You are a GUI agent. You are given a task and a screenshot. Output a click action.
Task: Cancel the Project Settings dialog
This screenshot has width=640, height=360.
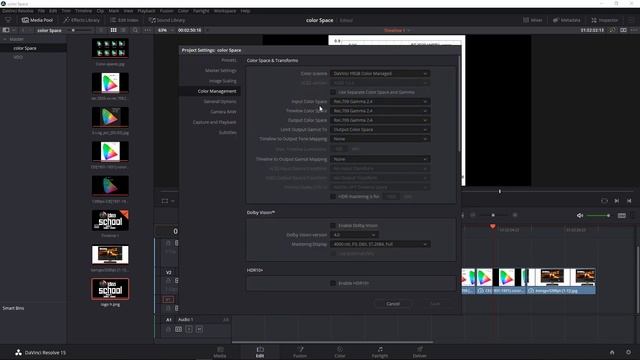tap(393, 304)
